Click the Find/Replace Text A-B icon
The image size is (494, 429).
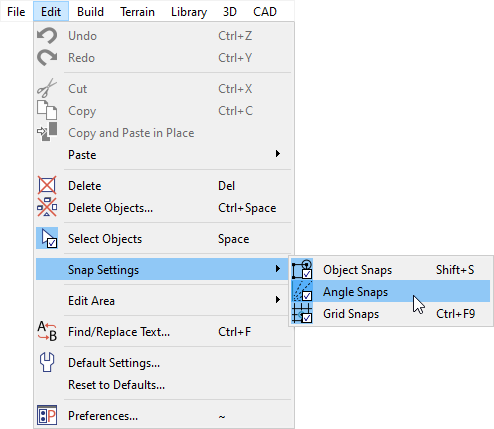point(47,331)
